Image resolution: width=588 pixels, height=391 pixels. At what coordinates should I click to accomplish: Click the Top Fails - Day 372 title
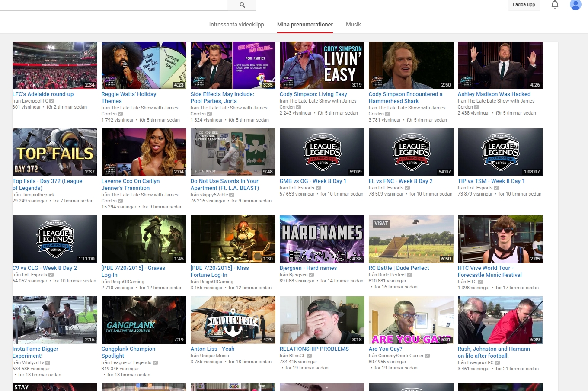tap(48, 185)
